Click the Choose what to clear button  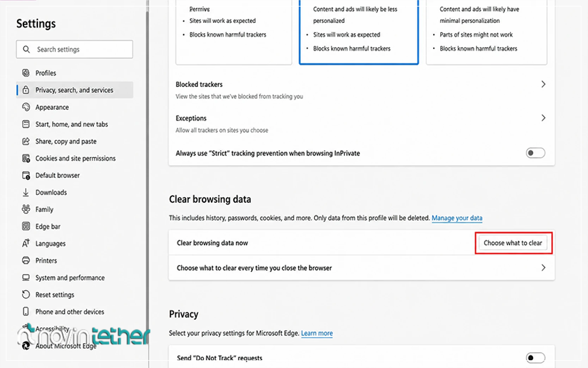513,243
